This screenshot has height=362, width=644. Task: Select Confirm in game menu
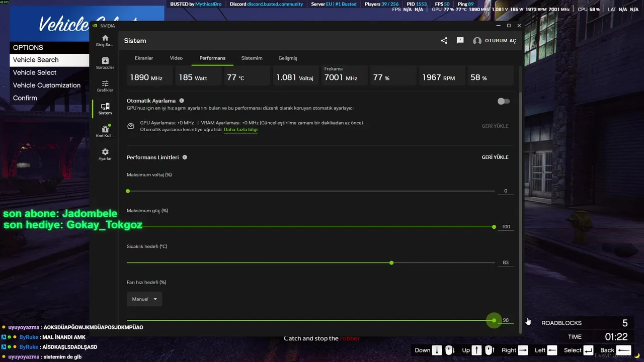(x=49, y=98)
